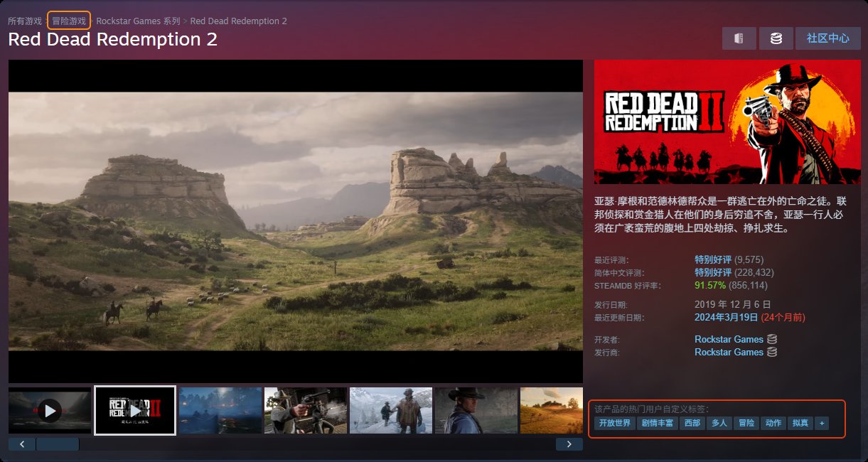The width and height of the screenshot is (868, 462).
Task: Expand tags with the + button
Action: coord(822,423)
